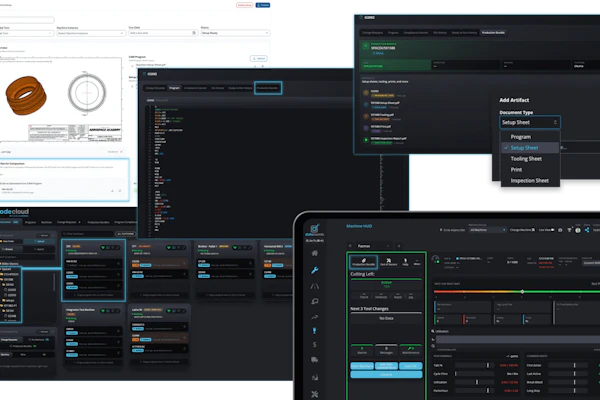Select the Browse toggle in file panel
The width and height of the screenshot is (600, 400).
tap(9, 249)
